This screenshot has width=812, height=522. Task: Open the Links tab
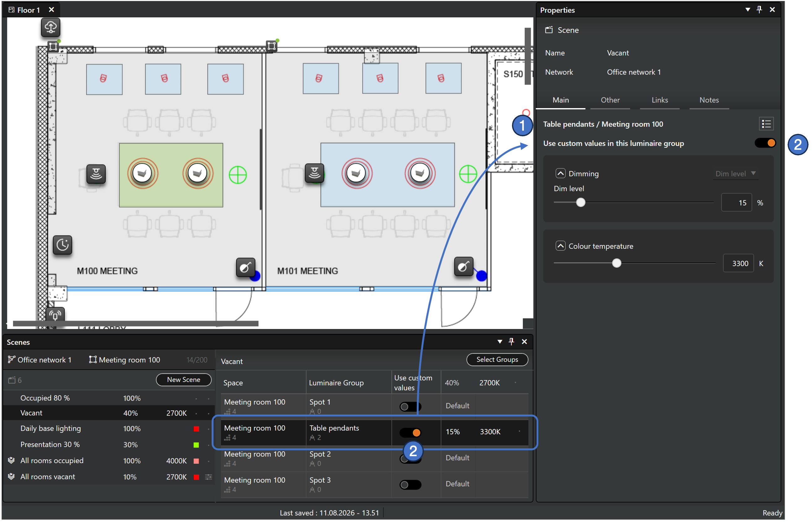[660, 100]
